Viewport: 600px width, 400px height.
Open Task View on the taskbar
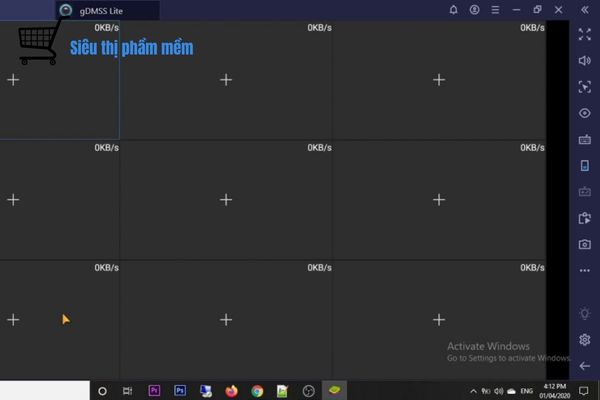point(127,391)
